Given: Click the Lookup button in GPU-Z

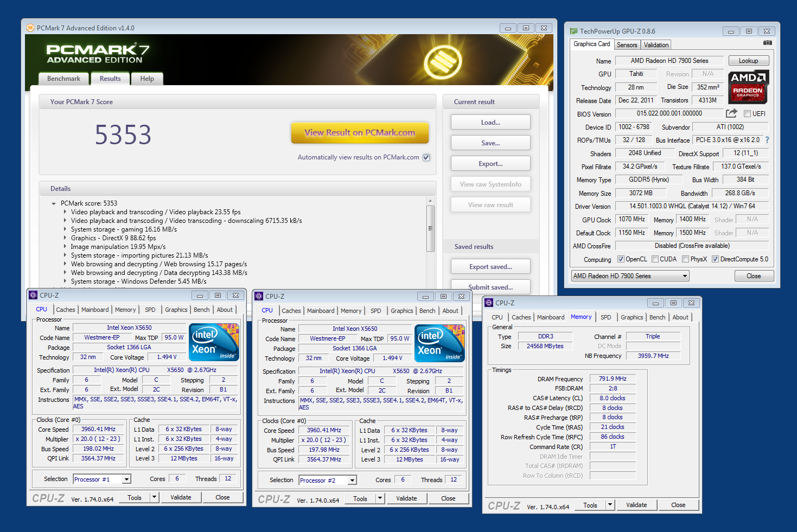Looking at the screenshot, I should [x=748, y=61].
